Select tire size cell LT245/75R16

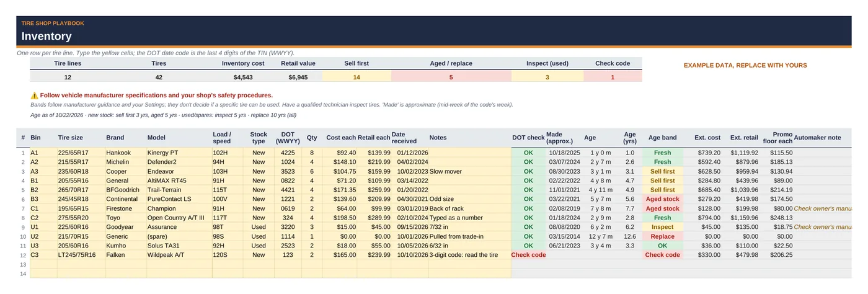point(81,255)
